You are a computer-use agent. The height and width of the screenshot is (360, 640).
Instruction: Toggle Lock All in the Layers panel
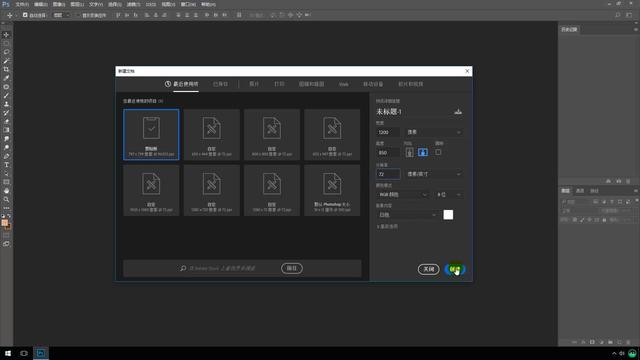604,220
